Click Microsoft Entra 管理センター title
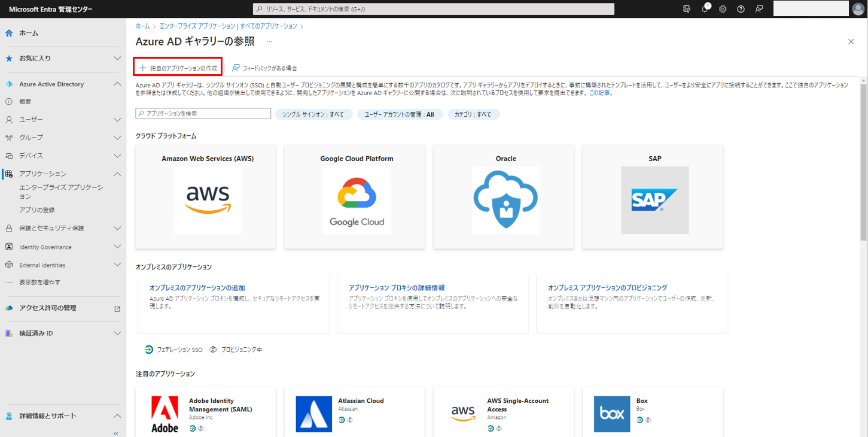868x437 pixels. 51,9
